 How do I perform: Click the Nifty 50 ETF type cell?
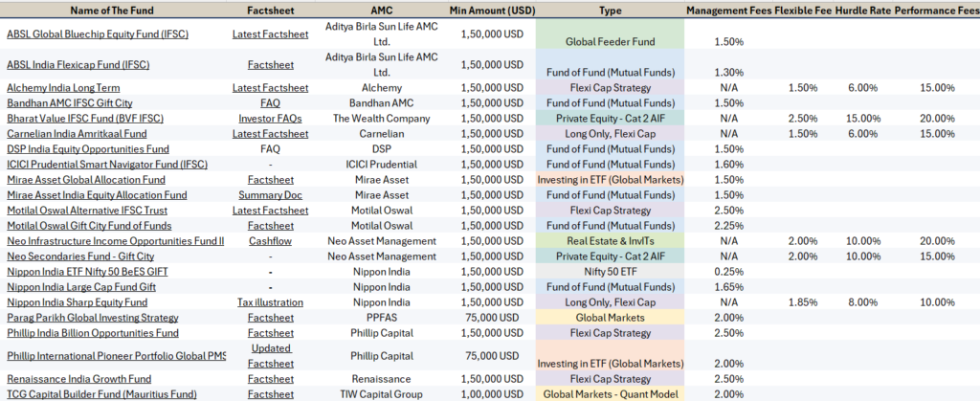coord(610,272)
